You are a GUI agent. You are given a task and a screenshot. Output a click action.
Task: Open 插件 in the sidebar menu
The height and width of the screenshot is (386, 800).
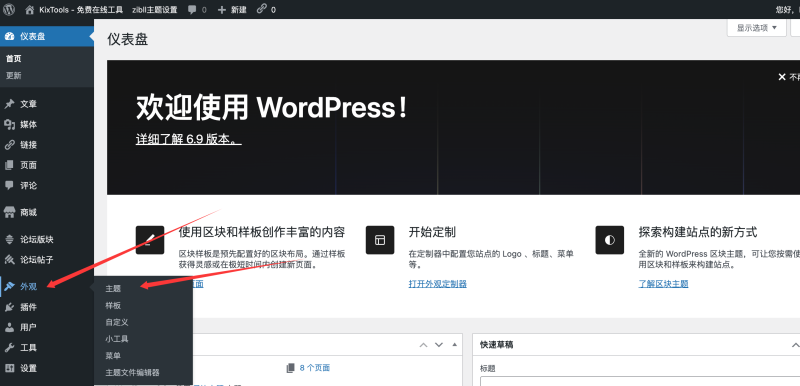(29, 307)
